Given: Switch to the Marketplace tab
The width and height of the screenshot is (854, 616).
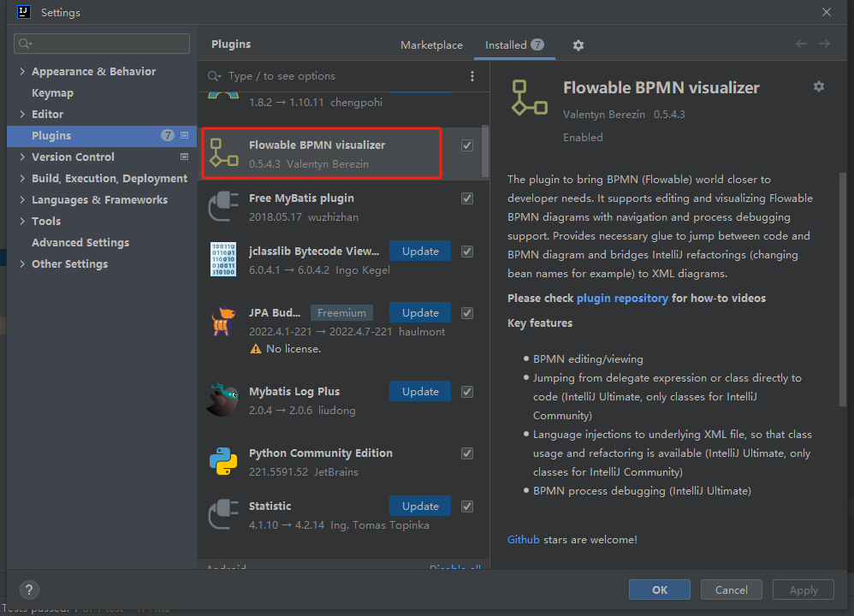Looking at the screenshot, I should coord(431,45).
